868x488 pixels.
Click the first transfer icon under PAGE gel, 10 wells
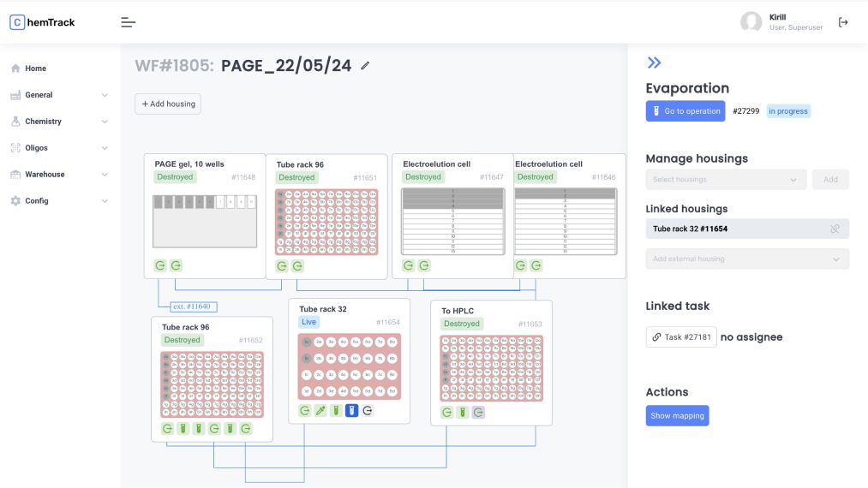click(x=160, y=265)
